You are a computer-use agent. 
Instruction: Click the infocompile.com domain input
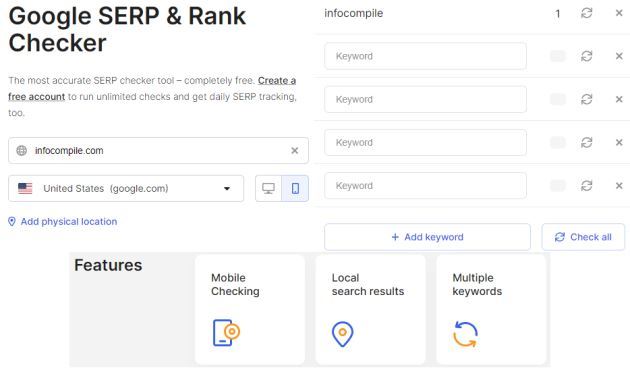pos(158,151)
